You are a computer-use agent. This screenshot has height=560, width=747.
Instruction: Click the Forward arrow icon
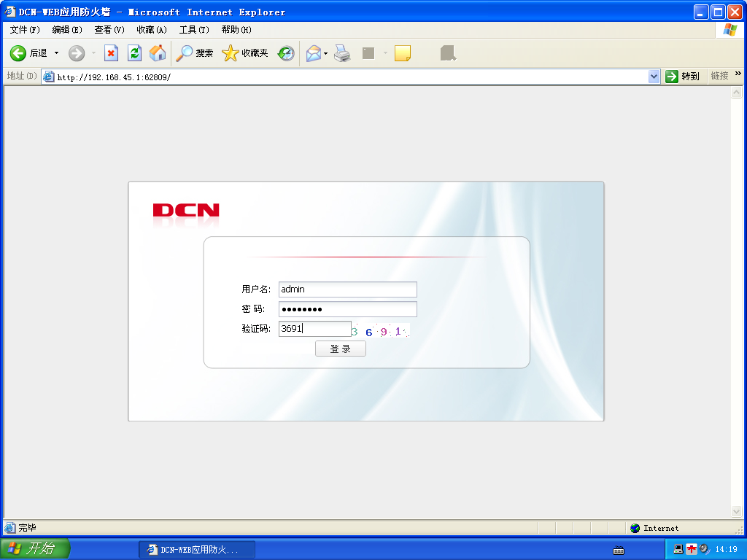(76, 52)
